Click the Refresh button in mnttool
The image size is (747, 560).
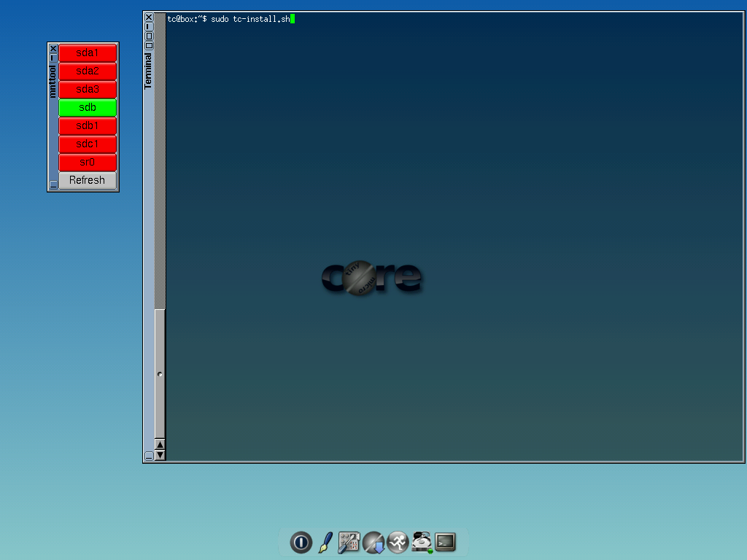point(88,181)
